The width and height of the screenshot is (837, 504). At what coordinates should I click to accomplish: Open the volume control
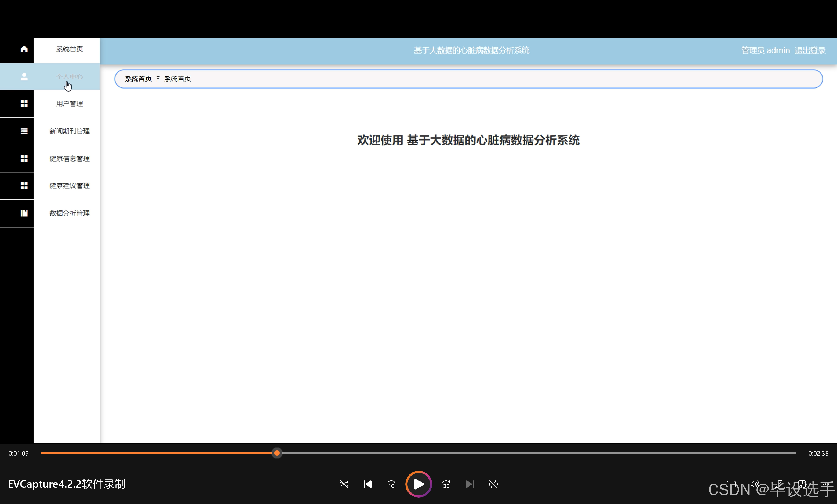[x=755, y=484]
